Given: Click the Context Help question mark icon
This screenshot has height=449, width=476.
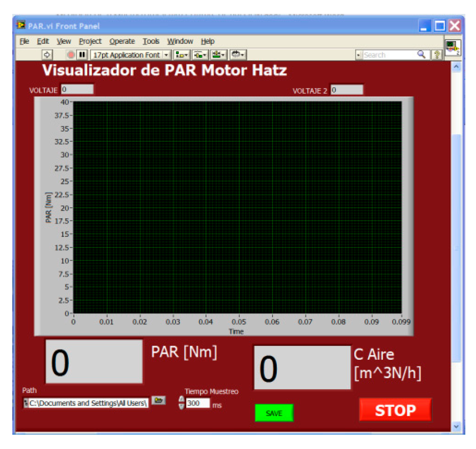Looking at the screenshot, I should 437,55.
